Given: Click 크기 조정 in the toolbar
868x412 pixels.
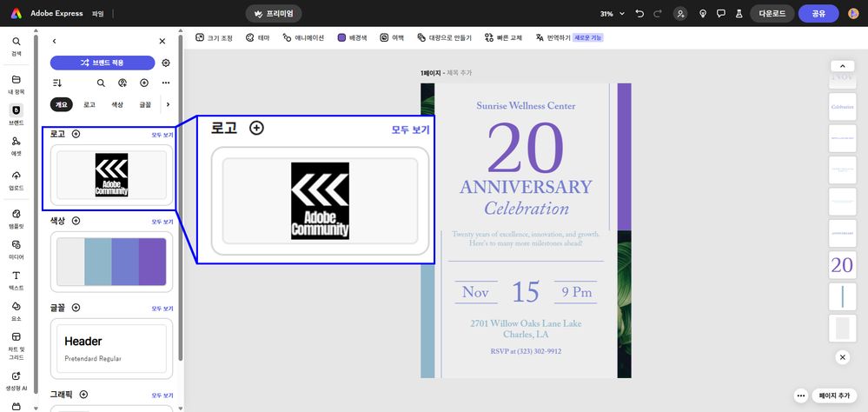Looking at the screenshot, I should pos(215,37).
